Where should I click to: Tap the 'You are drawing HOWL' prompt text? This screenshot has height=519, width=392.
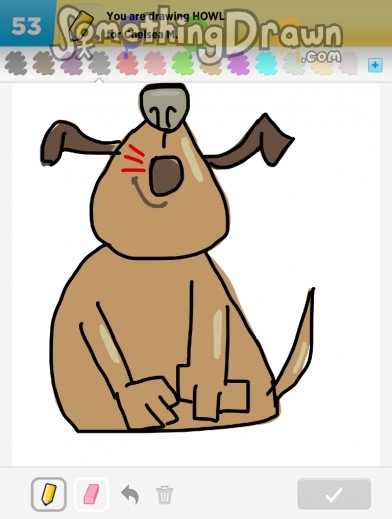point(165,16)
